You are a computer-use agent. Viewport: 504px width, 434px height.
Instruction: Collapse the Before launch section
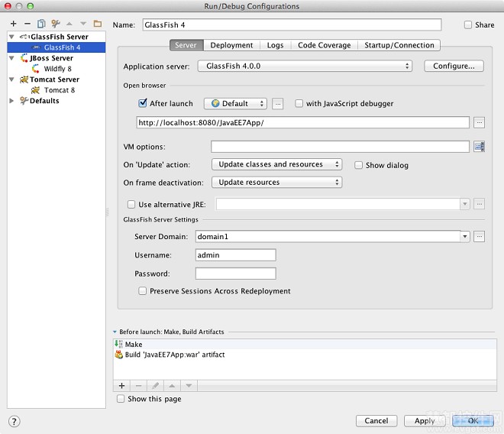pyautogui.click(x=115, y=332)
